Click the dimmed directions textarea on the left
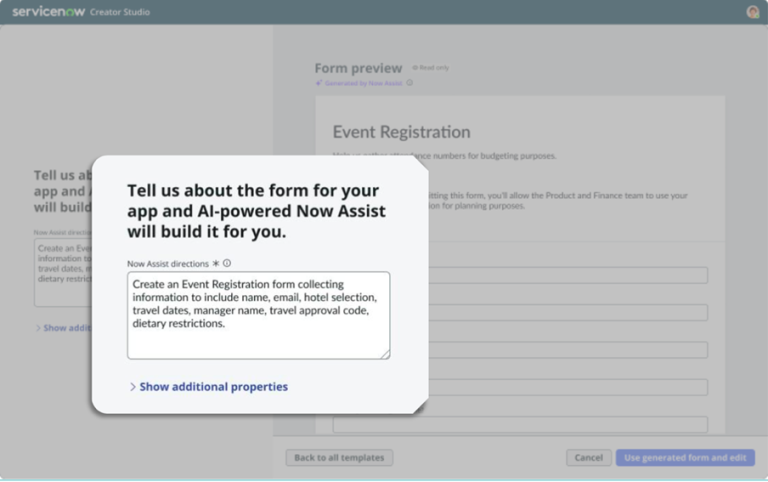768x482 pixels. 63,272
